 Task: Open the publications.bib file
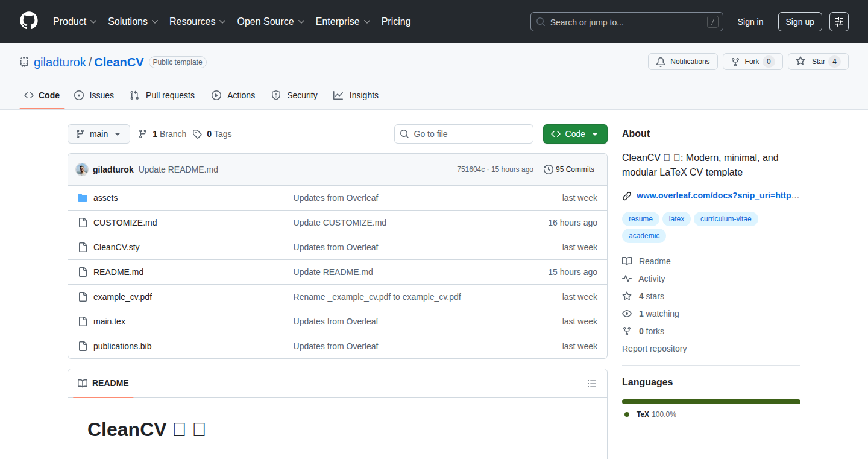coord(122,346)
